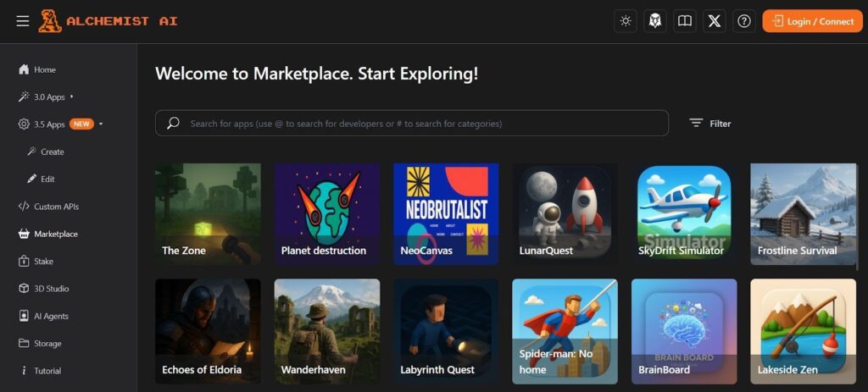Click the owl mascot icon in header
868x392 pixels.
pos(654,21)
